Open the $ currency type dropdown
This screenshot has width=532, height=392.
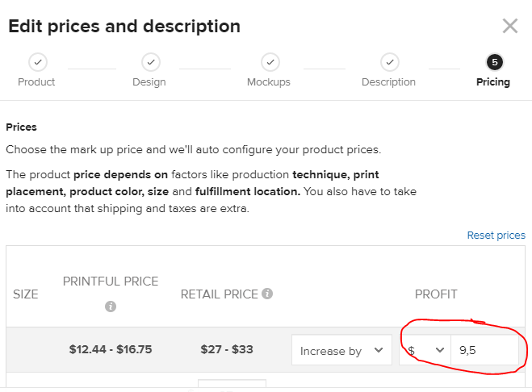pos(425,350)
